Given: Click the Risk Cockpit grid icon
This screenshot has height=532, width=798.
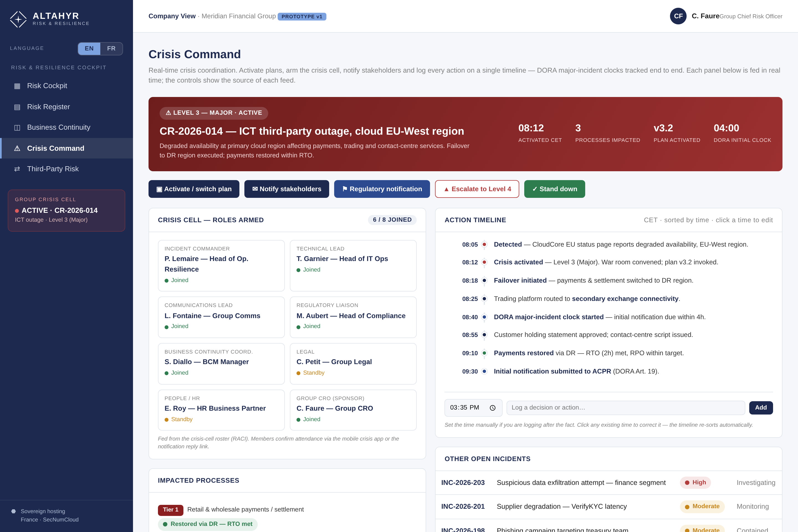Looking at the screenshot, I should [x=17, y=86].
